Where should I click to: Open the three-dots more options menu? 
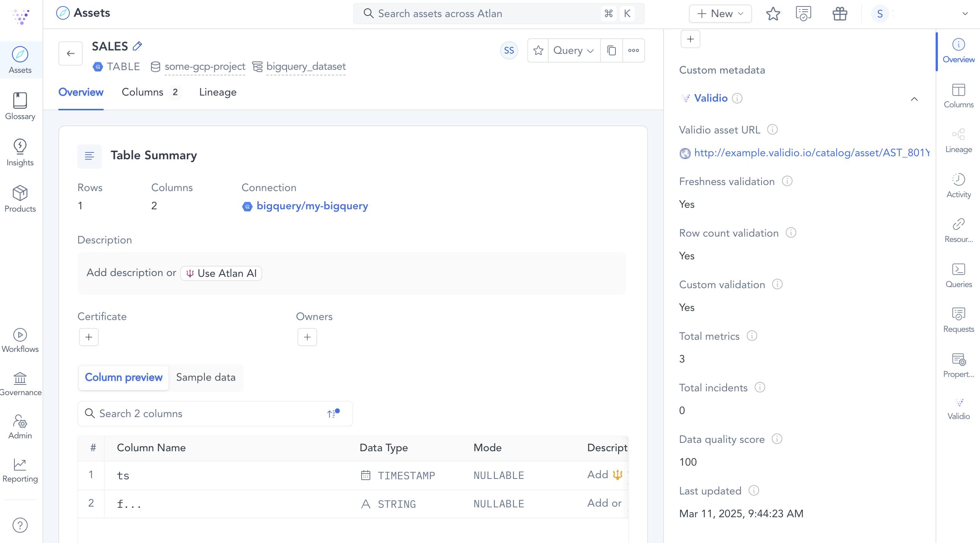click(x=634, y=50)
